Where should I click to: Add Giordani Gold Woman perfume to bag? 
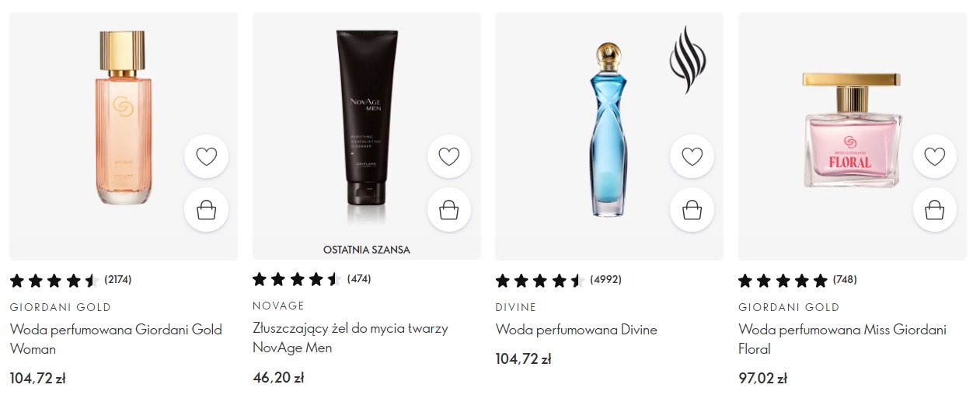coord(206,210)
